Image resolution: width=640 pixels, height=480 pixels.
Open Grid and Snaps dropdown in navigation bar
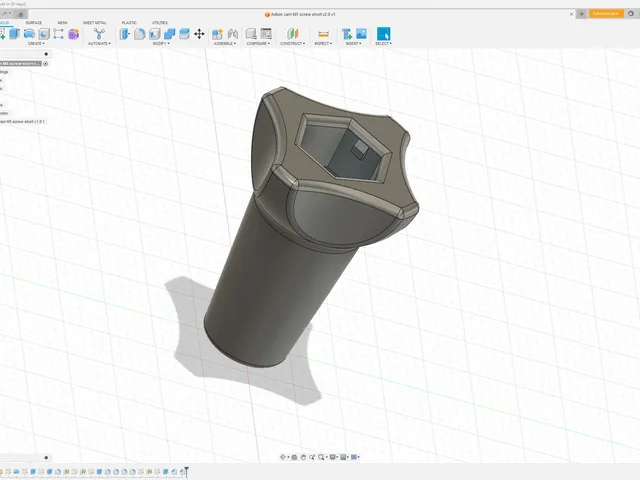click(x=344, y=457)
